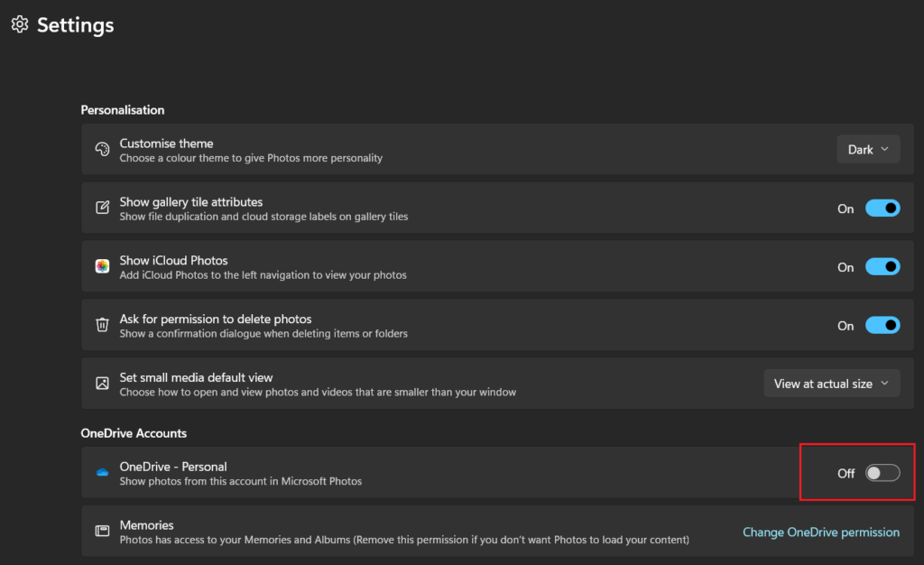Click the Customise theme palette icon
Screen dimensions: 924x565
pos(102,149)
